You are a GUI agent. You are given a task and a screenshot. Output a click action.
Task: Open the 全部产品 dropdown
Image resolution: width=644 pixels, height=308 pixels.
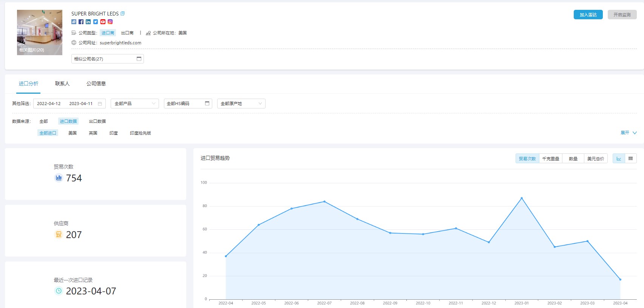click(x=134, y=104)
